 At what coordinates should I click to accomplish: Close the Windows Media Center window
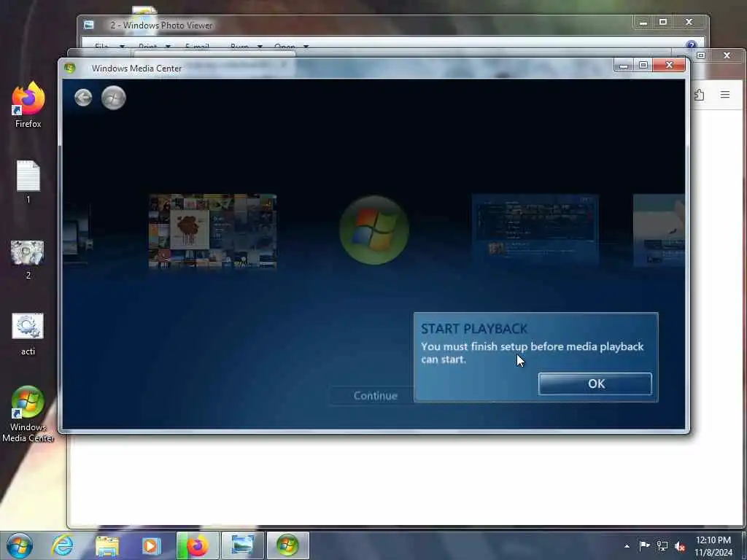670,65
